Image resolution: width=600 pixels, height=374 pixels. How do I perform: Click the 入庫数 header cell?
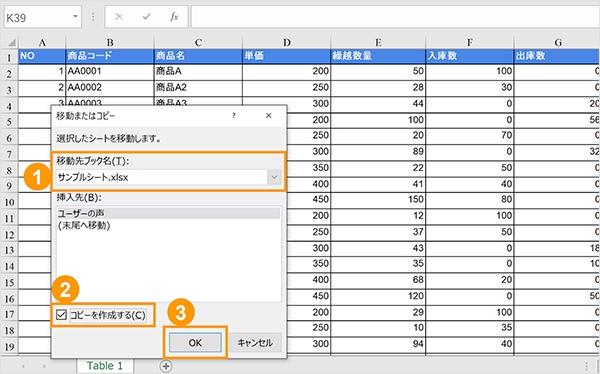point(470,56)
